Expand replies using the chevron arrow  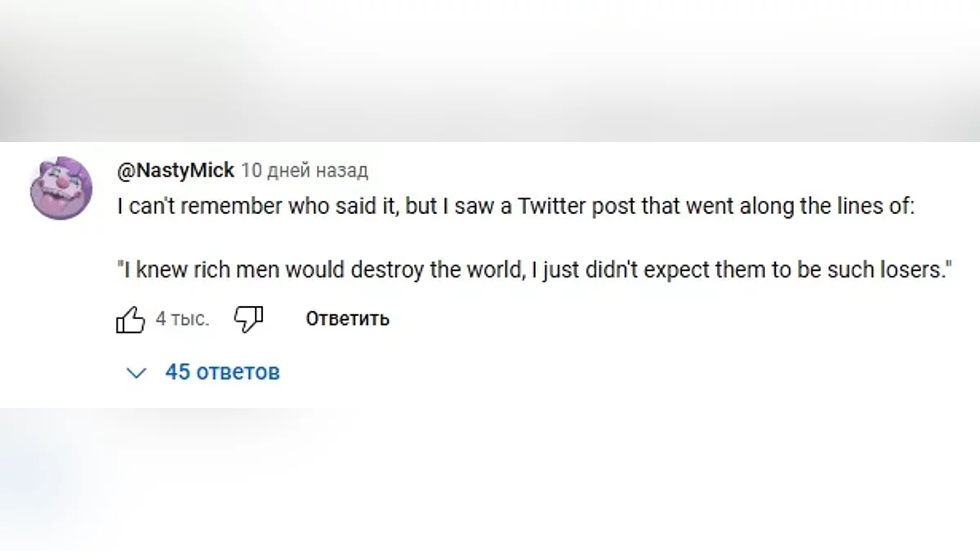click(x=136, y=373)
